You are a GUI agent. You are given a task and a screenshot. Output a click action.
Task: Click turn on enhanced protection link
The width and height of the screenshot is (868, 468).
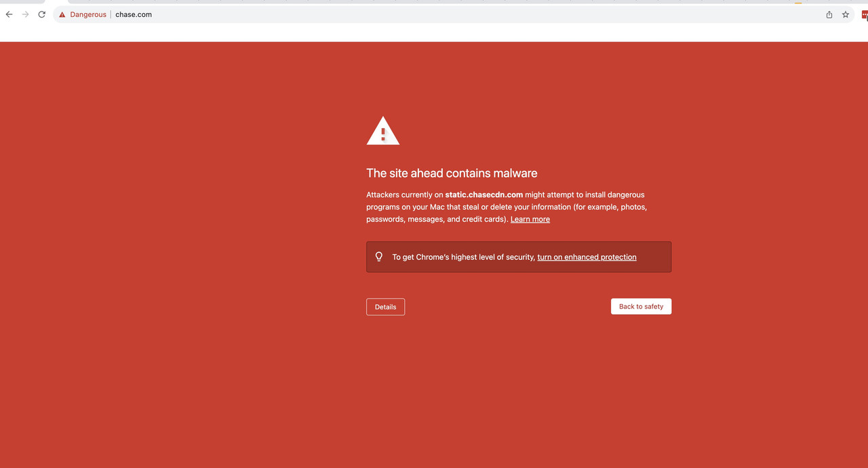tap(587, 257)
